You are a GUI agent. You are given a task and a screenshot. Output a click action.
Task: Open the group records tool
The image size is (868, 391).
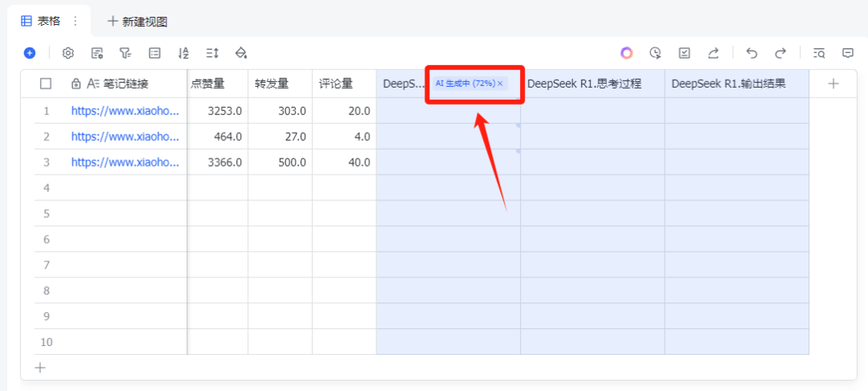coord(154,53)
